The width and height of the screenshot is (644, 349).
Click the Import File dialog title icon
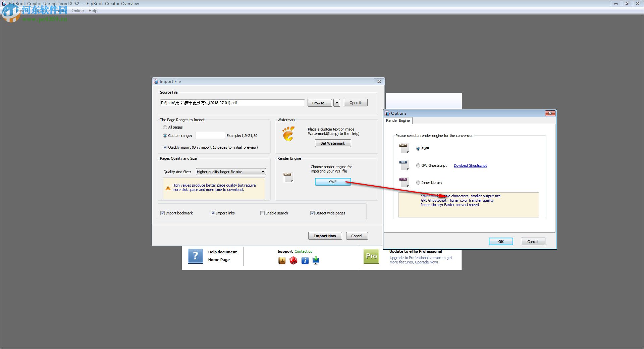click(156, 82)
